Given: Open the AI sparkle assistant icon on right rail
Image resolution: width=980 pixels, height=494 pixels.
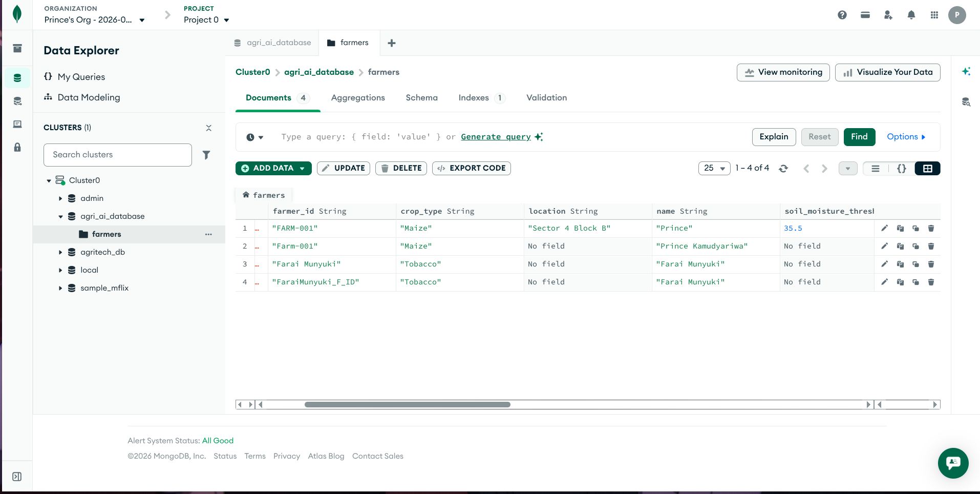Looking at the screenshot, I should pyautogui.click(x=966, y=72).
